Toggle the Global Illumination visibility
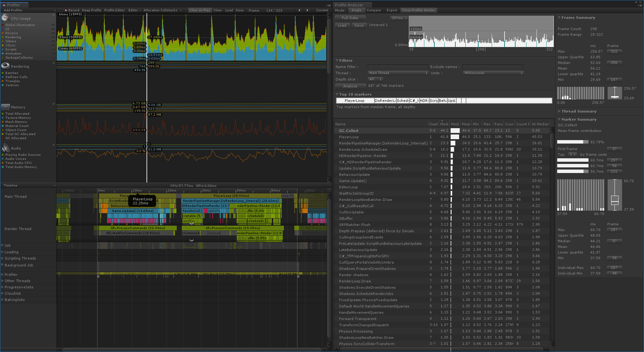 (4, 25)
